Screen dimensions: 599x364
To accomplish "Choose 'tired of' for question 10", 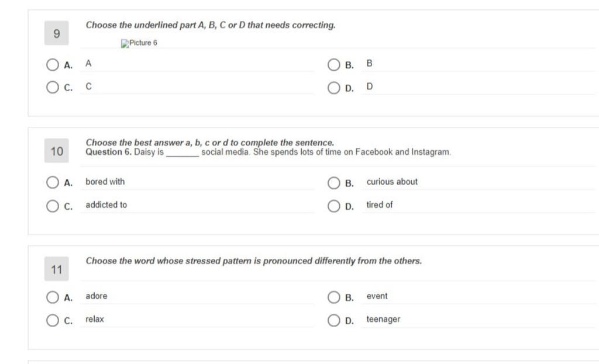I will tap(333, 206).
